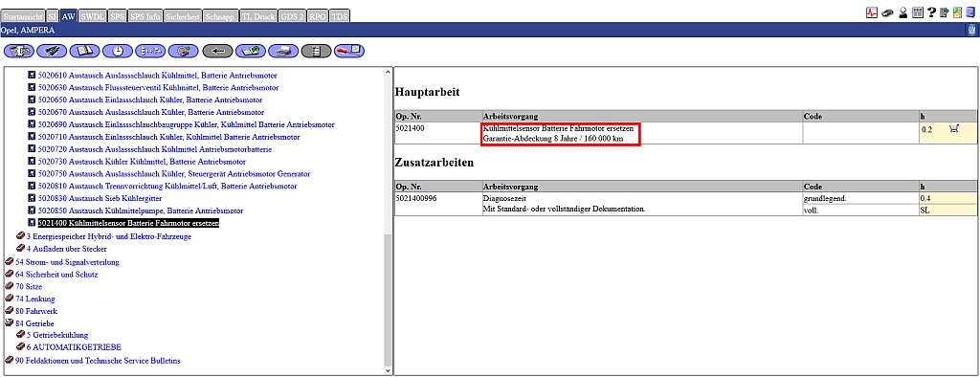Open help with the question mark icon
Image resolution: width=980 pixels, height=377 pixels.
(931, 12)
